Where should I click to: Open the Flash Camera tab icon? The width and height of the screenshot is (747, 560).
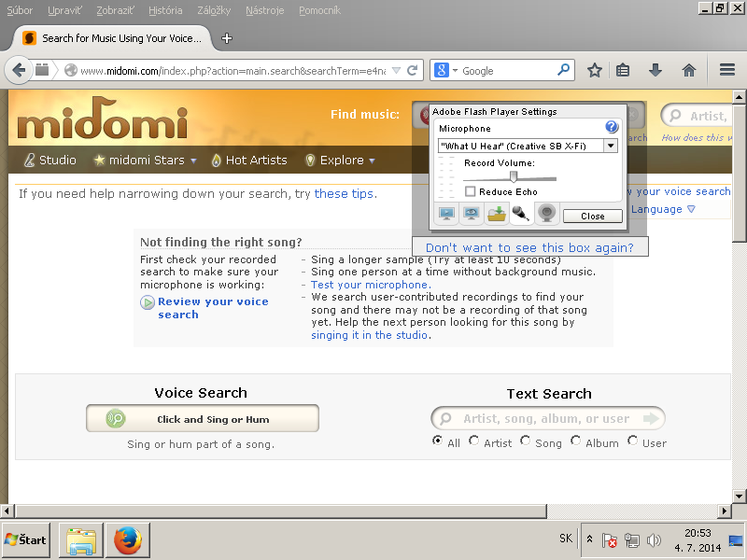(x=546, y=214)
